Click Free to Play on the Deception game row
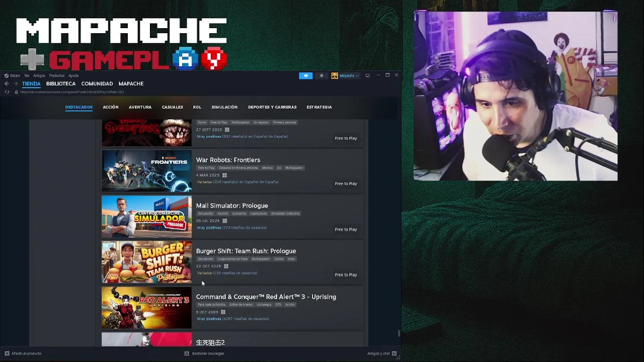 346,138
